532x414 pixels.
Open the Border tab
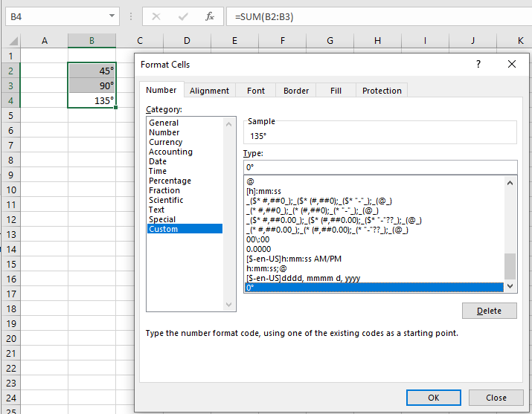pyautogui.click(x=296, y=91)
